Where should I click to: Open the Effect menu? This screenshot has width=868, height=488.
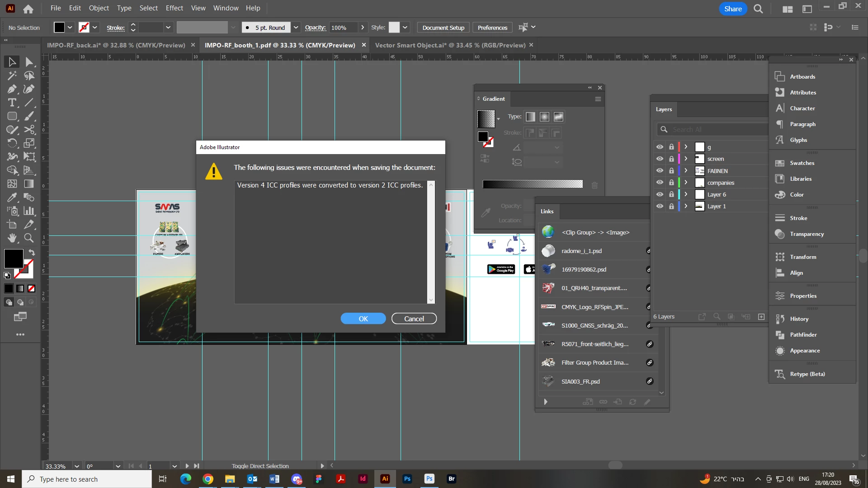click(174, 8)
